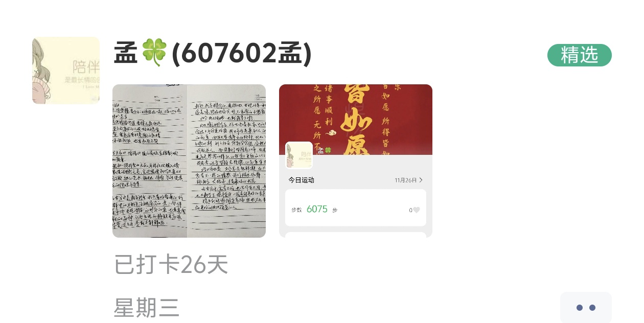
Task: Open 孟's profile avatar picture
Action: (66, 71)
